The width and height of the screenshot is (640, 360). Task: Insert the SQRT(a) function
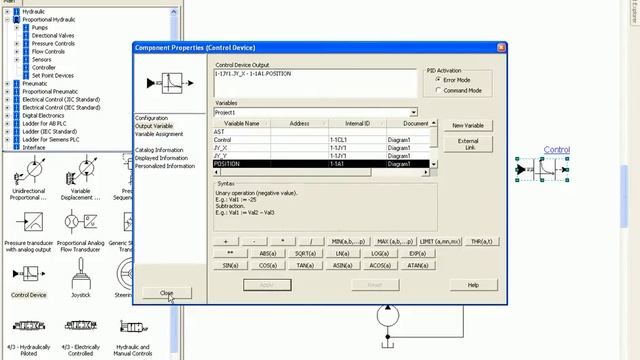click(x=305, y=253)
